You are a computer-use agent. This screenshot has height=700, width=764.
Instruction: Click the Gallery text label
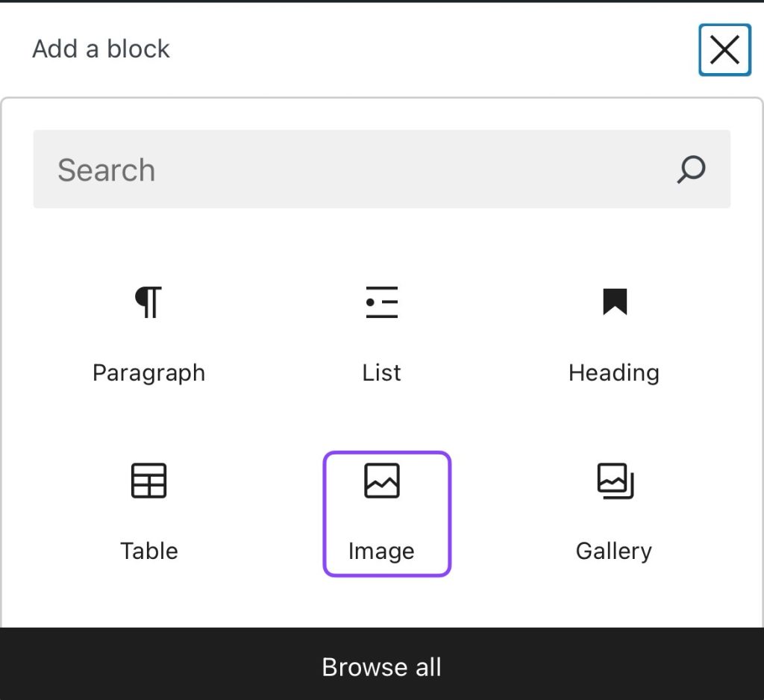pyautogui.click(x=614, y=551)
